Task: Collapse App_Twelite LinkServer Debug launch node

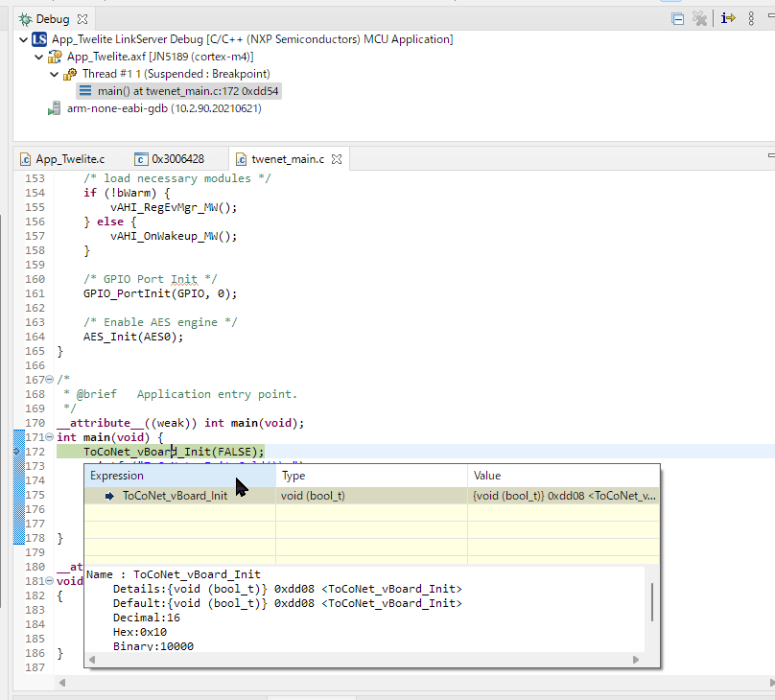Action: click(x=23, y=39)
